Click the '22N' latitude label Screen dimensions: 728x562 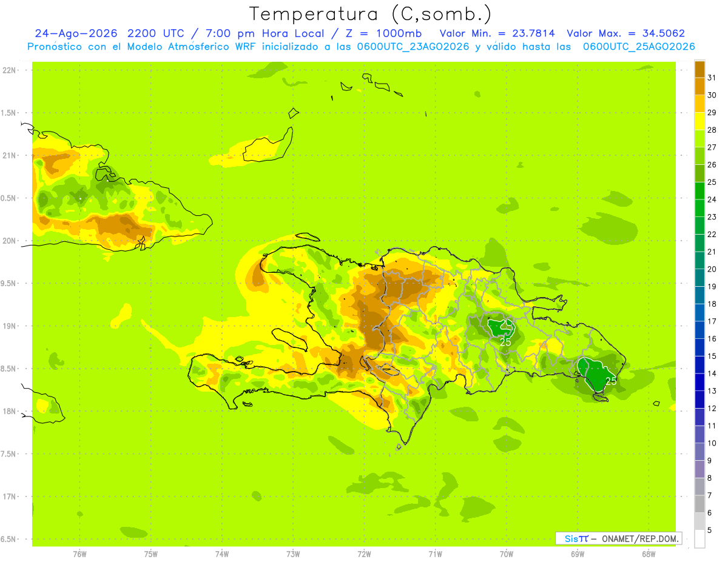coord(10,70)
